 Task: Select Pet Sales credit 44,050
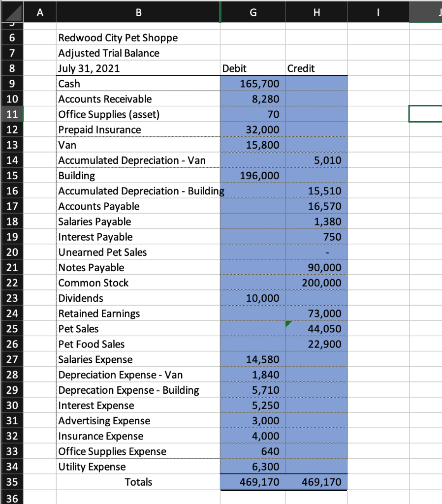[316, 329]
